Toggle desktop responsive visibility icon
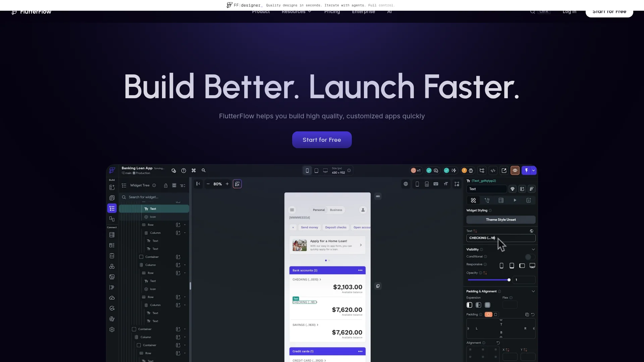 pos(532,266)
